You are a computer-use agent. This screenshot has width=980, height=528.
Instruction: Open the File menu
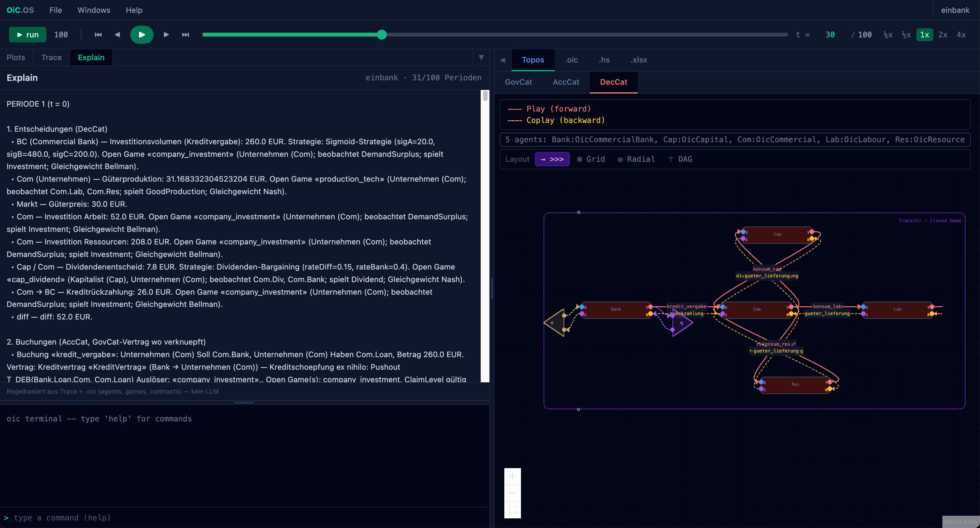pyautogui.click(x=55, y=10)
